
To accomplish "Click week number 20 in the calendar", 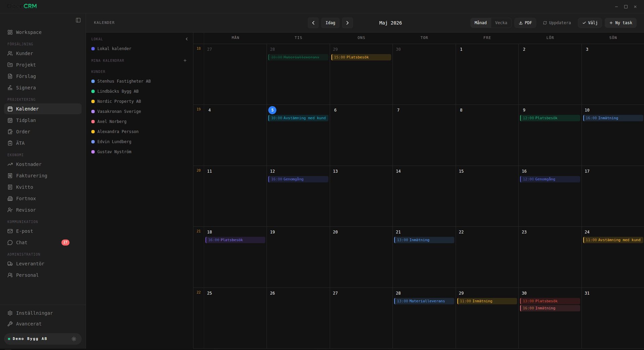I will [x=199, y=171].
